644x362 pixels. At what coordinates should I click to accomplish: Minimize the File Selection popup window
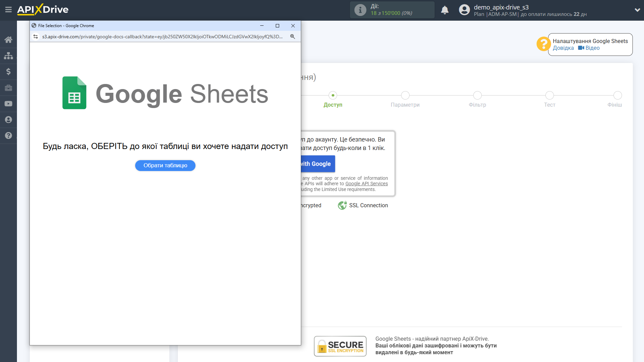pos(262,26)
